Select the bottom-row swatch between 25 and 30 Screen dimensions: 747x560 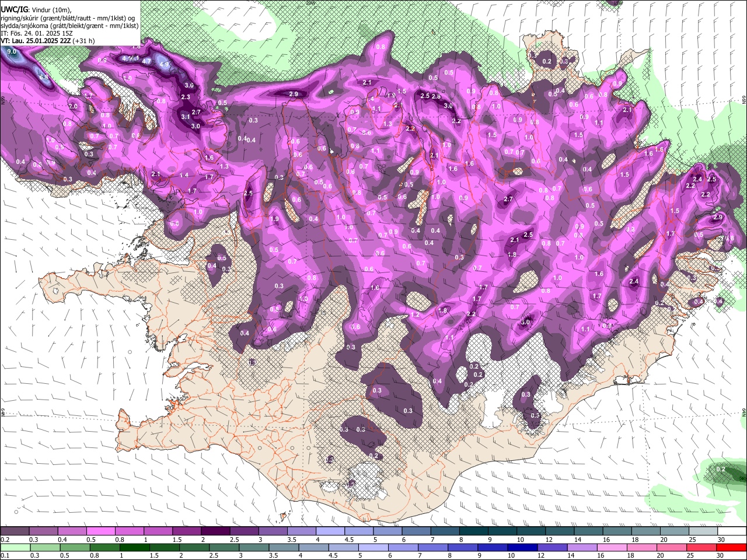click(x=701, y=547)
